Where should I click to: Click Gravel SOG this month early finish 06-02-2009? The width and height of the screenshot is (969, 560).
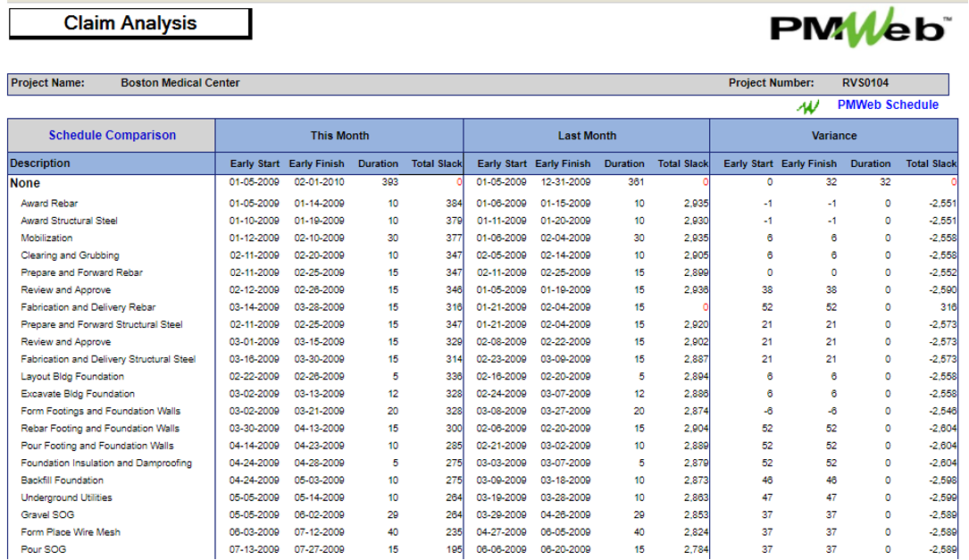tap(319, 514)
